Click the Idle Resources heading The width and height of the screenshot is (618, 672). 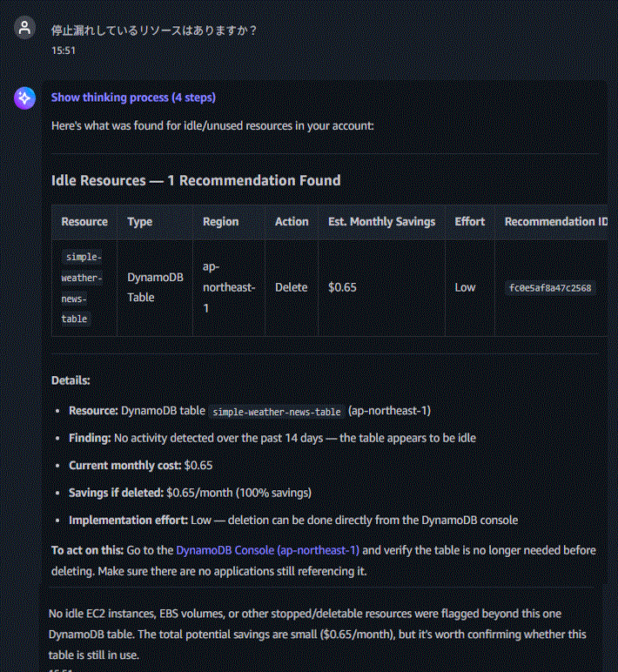pyautogui.click(x=196, y=180)
